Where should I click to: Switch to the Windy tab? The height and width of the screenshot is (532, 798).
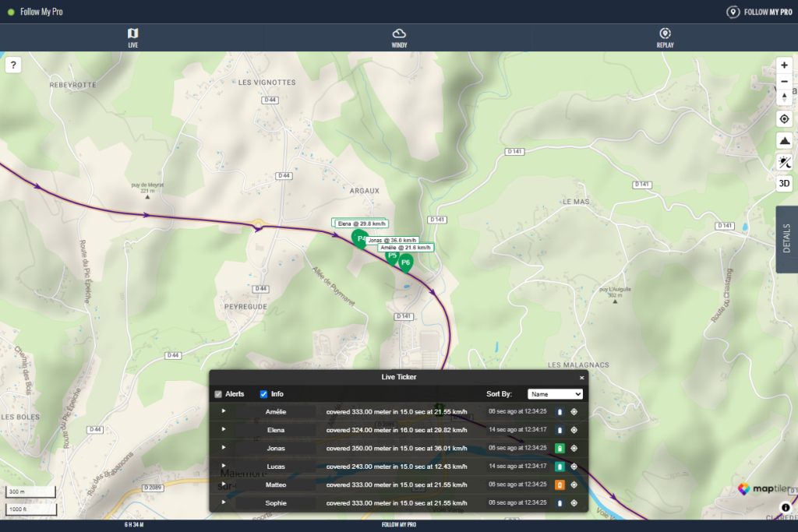click(x=399, y=37)
